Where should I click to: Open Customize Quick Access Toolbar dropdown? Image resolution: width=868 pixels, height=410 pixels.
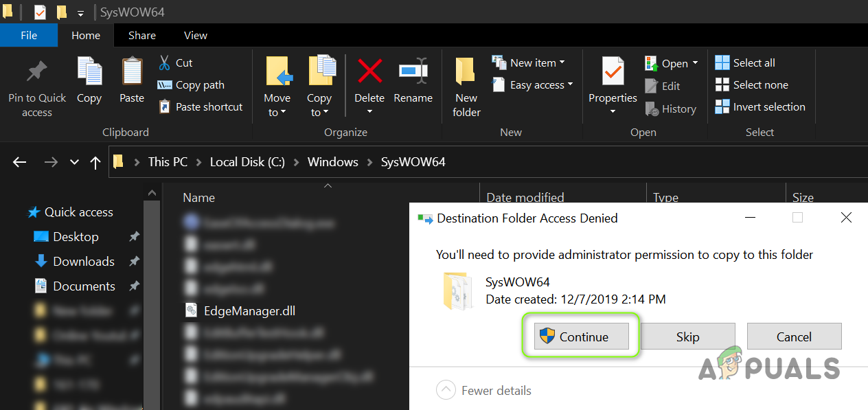(81, 13)
